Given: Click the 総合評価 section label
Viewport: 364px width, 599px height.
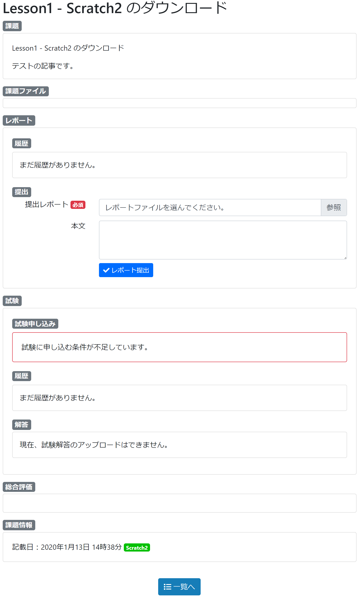Looking at the screenshot, I should point(19,487).
